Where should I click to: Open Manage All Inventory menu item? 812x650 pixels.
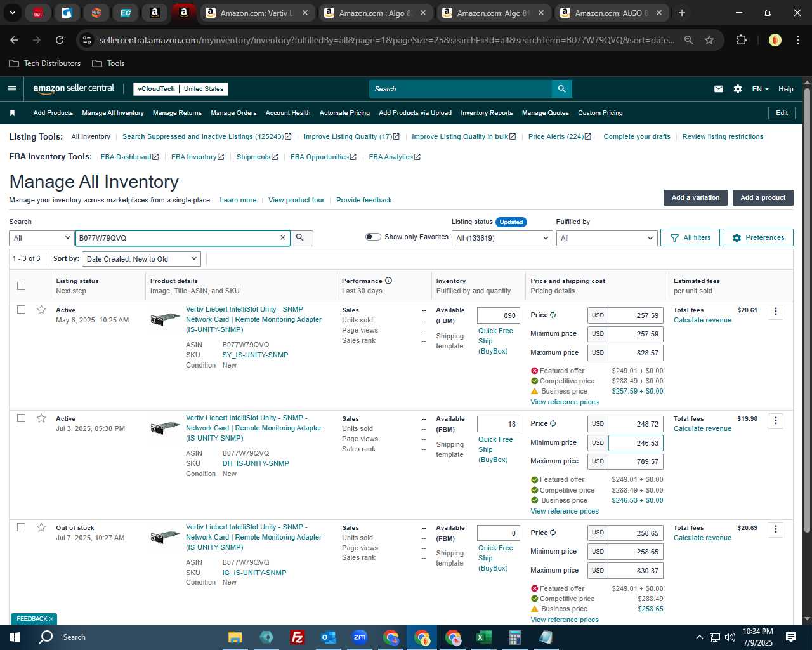click(113, 113)
